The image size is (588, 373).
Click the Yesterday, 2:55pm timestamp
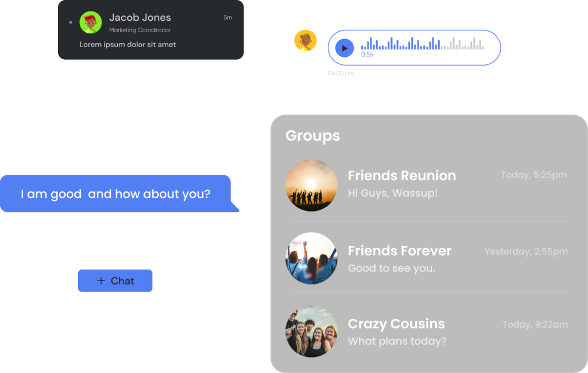(x=526, y=251)
